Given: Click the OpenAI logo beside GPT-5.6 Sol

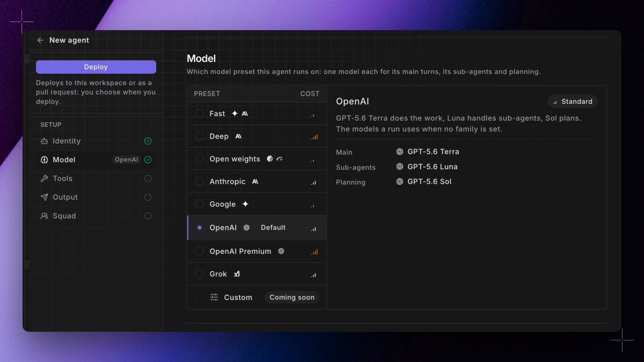Looking at the screenshot, I should click(400, 181).
